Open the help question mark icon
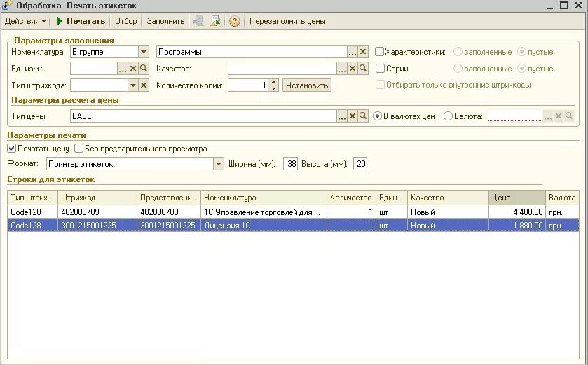588x365 pixels. point(234,21)
